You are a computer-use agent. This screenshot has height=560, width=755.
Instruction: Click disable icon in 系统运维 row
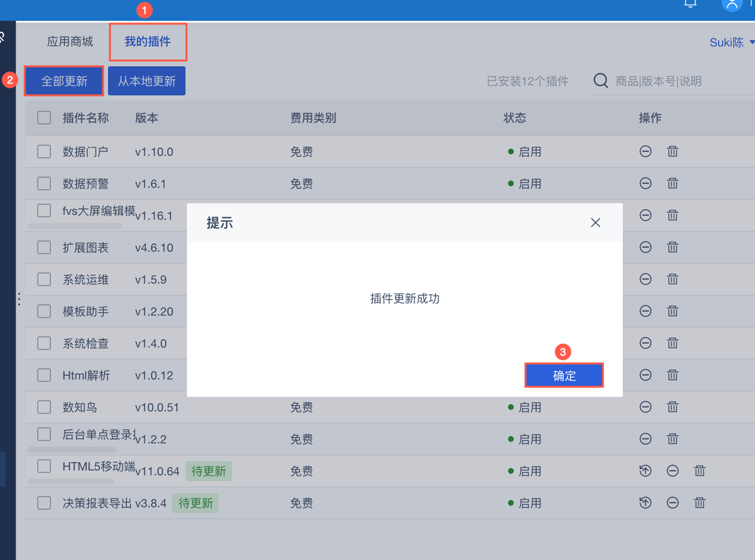click(x=645, y=279)
